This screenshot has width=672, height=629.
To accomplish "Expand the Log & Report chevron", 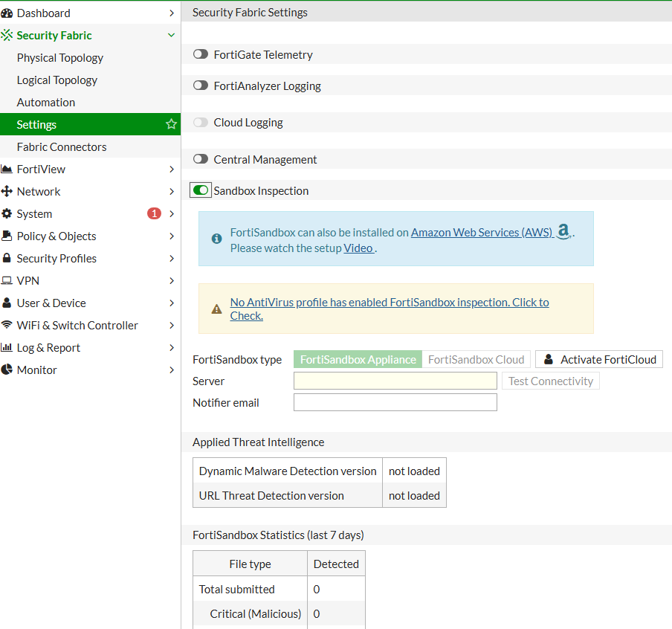I will click(x=172, y=347).
